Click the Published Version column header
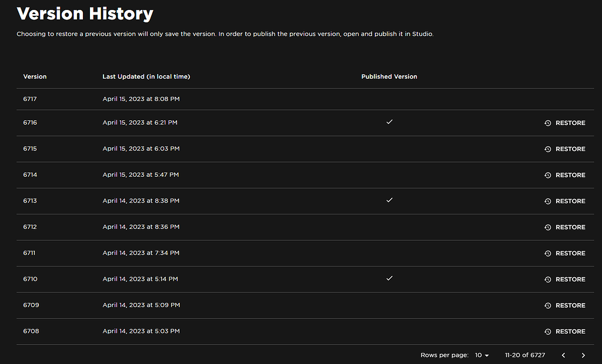The width and height of the screenshot is (602, 364). pyautogui.click(x=389, y=76)
